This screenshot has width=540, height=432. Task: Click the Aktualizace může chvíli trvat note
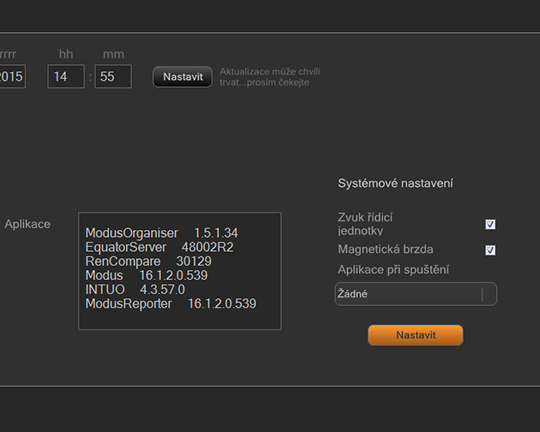(x=270, y=77)
